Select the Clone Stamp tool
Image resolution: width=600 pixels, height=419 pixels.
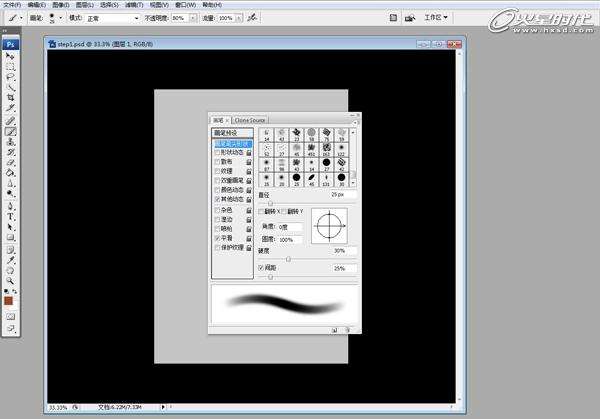[x=10, y=142]
